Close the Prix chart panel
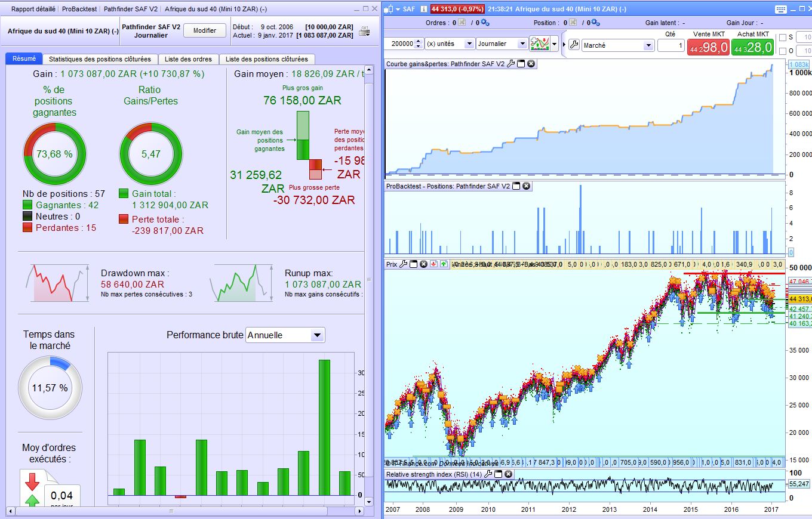 (423, 264)
